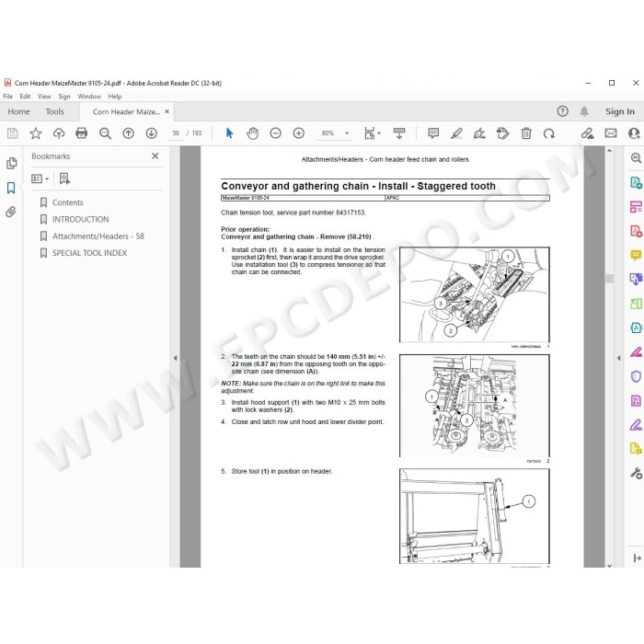The image size is (644, 644).
Task: Share a link to the file
Action: [x=587, y=133]
